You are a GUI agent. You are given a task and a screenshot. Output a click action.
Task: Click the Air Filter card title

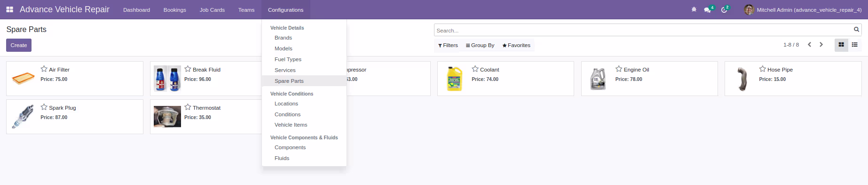[59, 70]
